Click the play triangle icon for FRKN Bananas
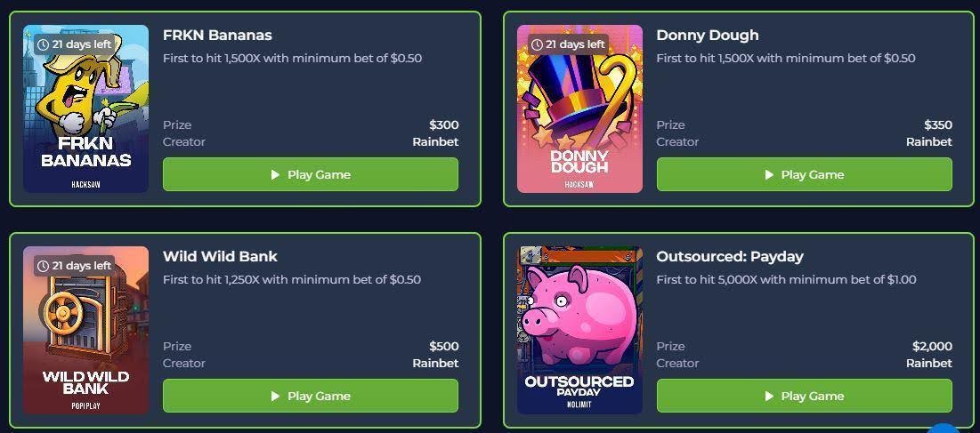This screenshot has height=433, width=980. pyautogui.click(x=275, y=174)
